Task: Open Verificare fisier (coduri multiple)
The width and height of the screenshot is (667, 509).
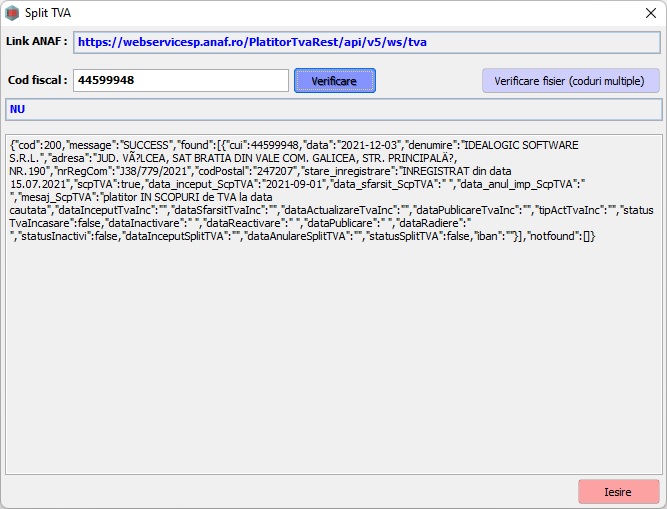Action: [x=570, y=81]
